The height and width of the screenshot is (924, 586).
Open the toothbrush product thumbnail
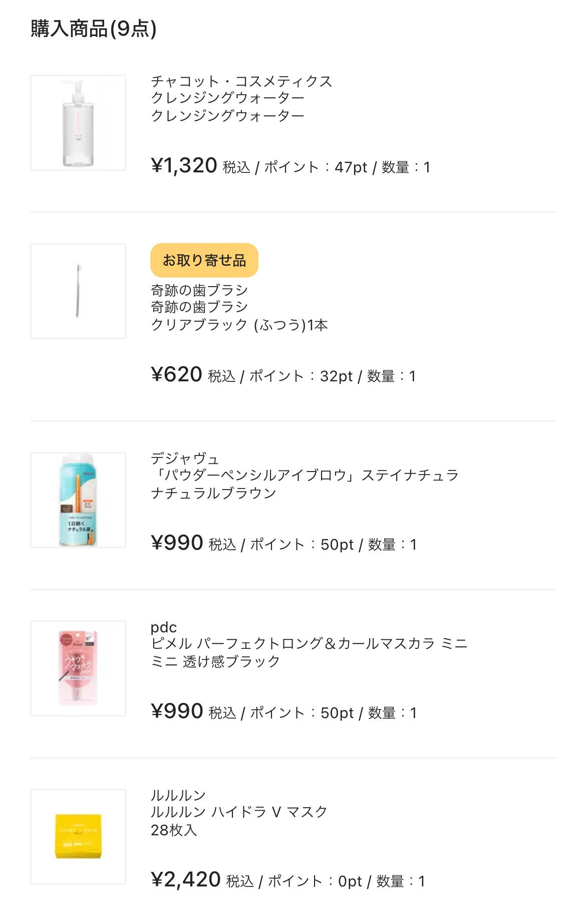pyautogui.click(x=78, y=291)
